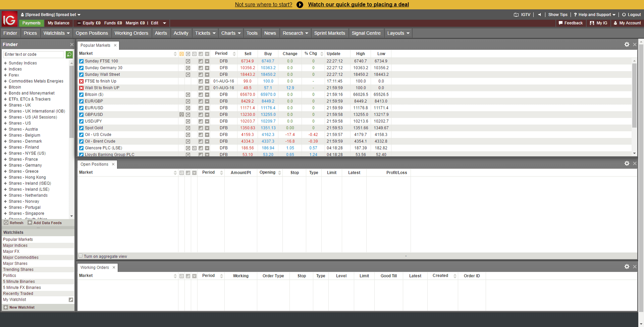The width and height of the screenshot is (644, 327).
Task: Open the chart icon in the Wall St to finish UP row
Action: [x=201, y=88]
